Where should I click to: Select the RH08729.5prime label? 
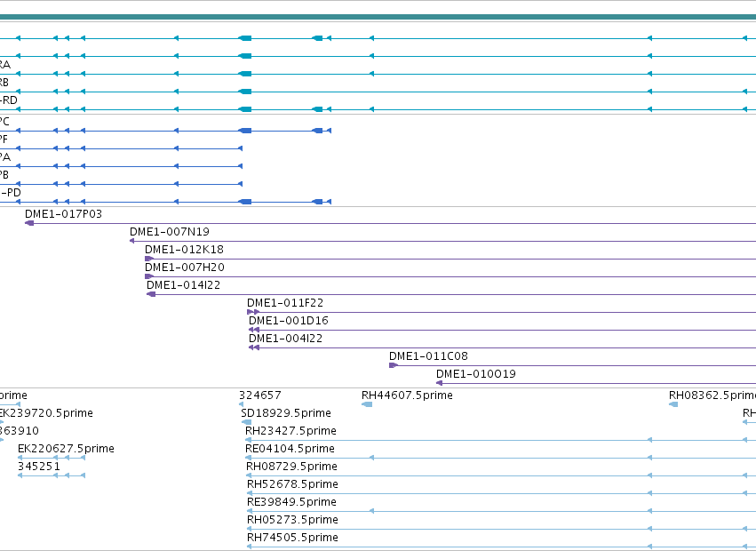point(292,467)
